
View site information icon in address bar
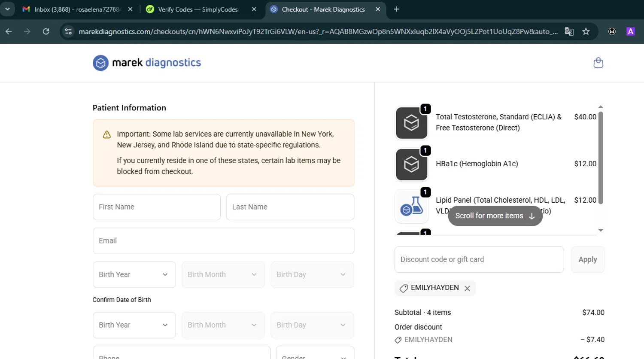68,31
